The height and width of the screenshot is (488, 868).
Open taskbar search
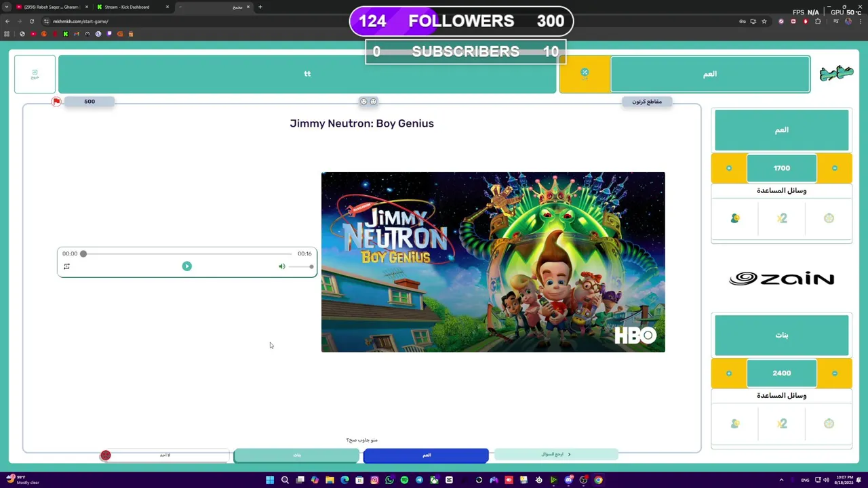[x=285, y=480]
